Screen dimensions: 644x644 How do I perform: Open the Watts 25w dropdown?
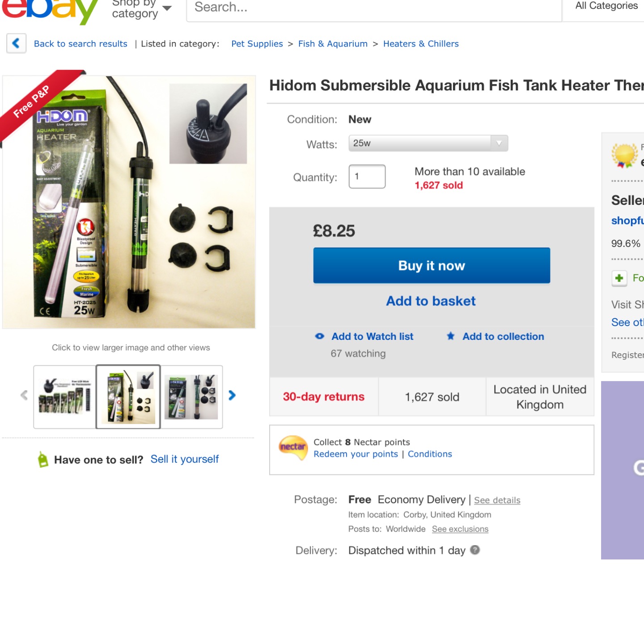coord(428,143)
